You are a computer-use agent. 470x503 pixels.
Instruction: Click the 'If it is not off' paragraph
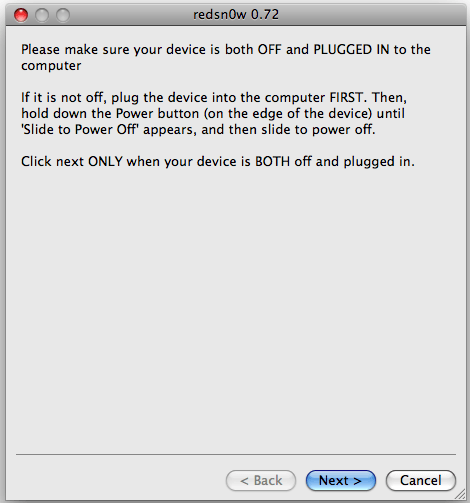coord(214,113)
